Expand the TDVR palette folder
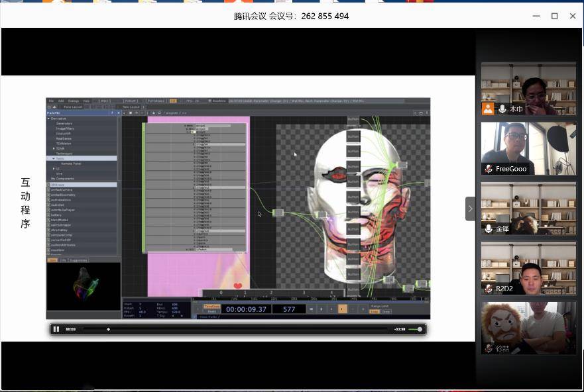Image resolution: width=584 pixels, height=392 pixels. tap(54, 148)
